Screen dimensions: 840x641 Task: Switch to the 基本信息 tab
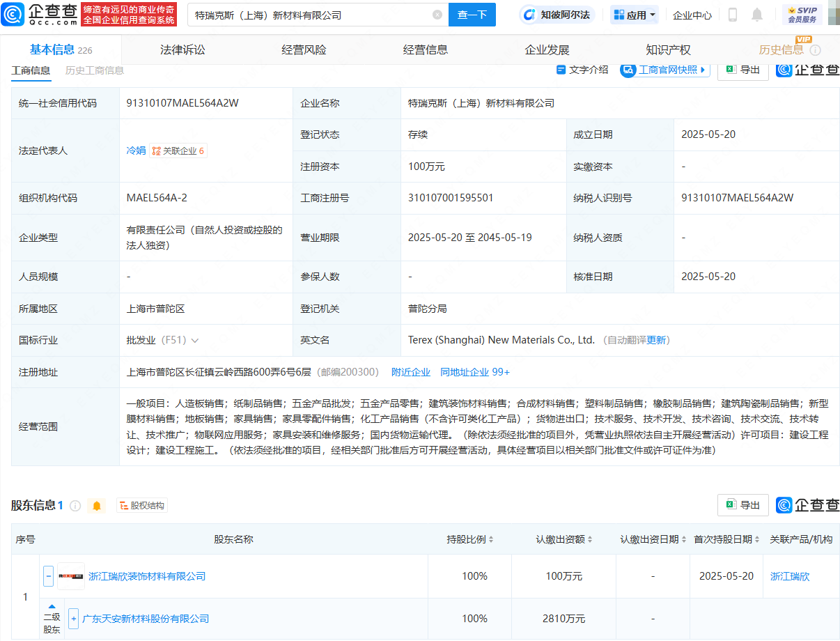[61, 49]
